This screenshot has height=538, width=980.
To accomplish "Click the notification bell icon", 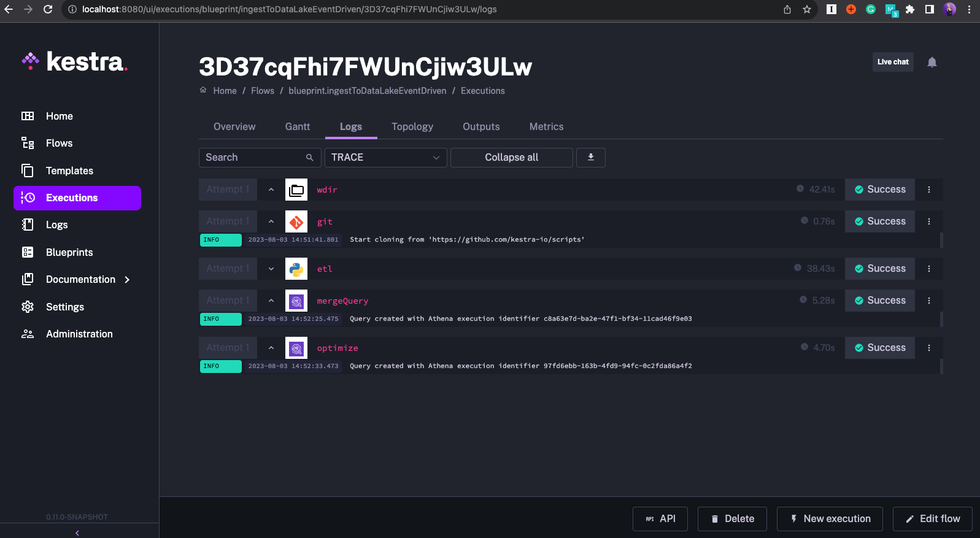I will [x=932, y=62].
